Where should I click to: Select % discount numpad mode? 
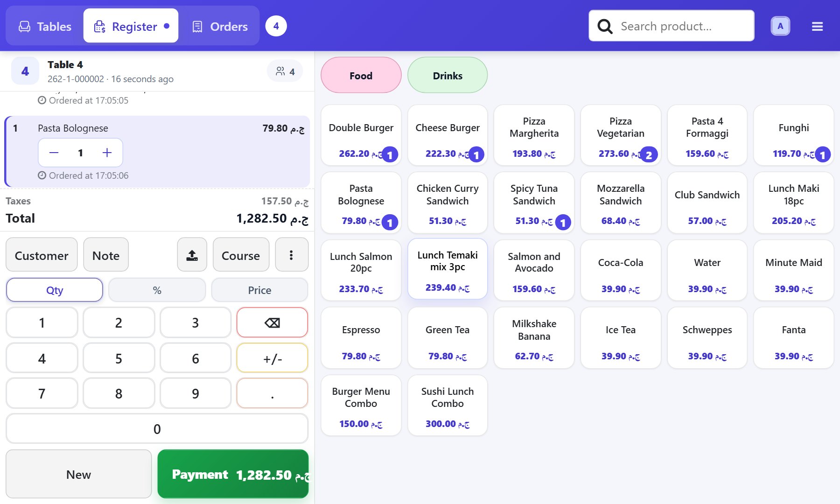coord(157,290)
